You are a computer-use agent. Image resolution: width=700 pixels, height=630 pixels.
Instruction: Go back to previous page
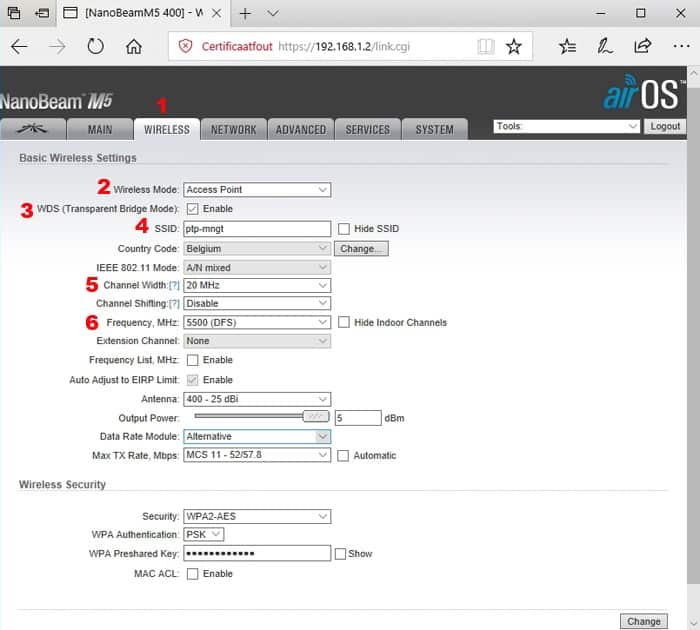tap(19, 46)
